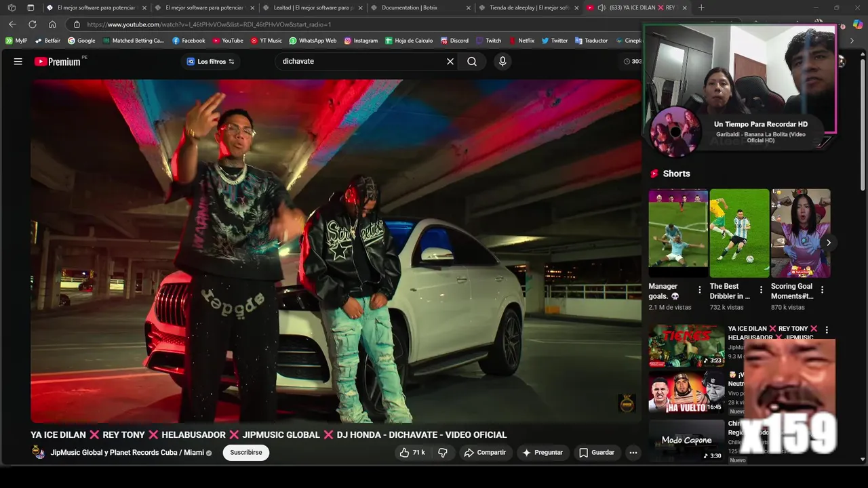Open options menu for The Best Dribbler Short
Image resolution: width=868 pixels, height=488 pixels.
761,290
